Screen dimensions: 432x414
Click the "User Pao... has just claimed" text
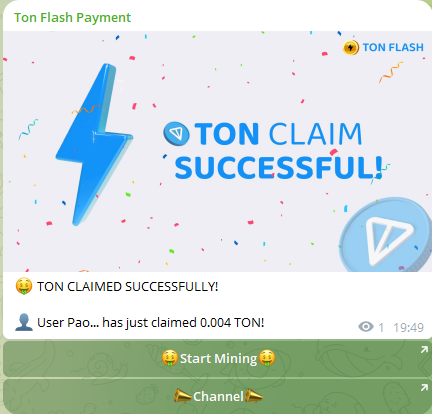117,323
